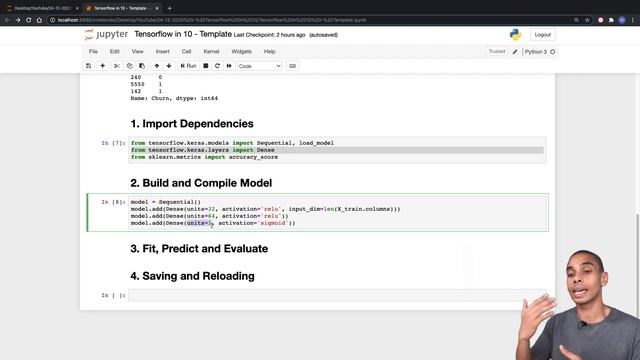The height and width of the screenshot is (360, 640).
Task: Open the Insert menu
Action: [162, 51]
